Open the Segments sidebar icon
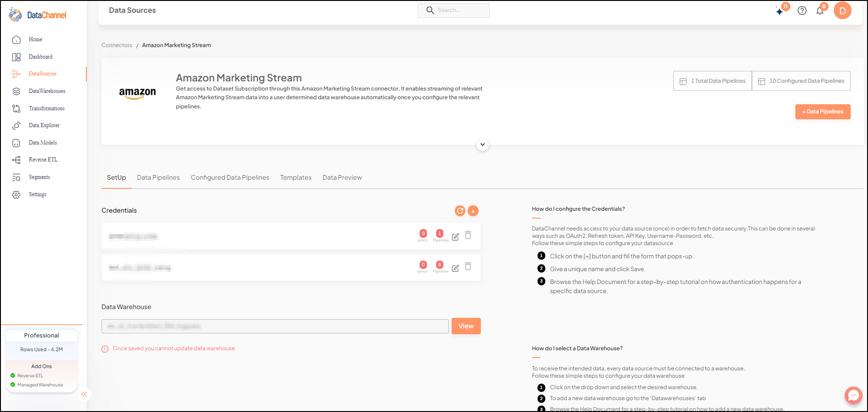 click(16, 177)
